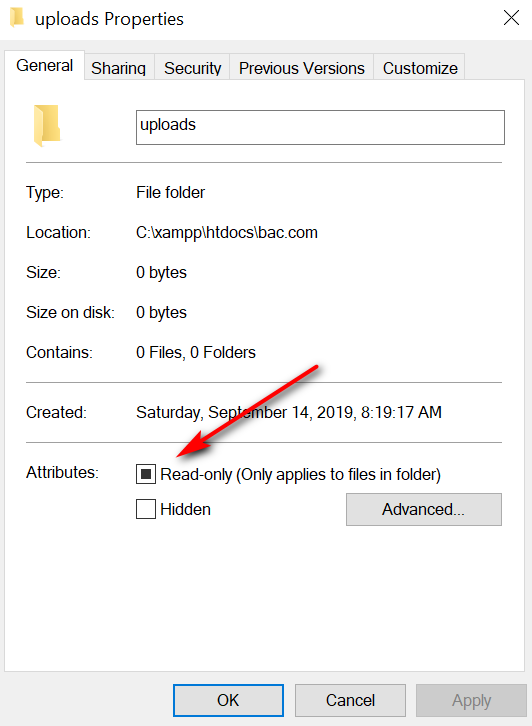Close the uploads Properties dialog

[x=511, y=18]
